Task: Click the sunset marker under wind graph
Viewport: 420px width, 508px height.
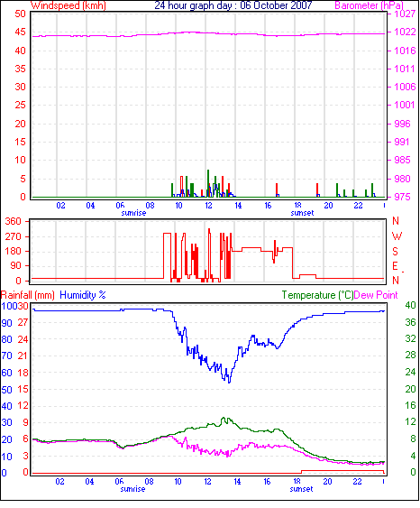Action: point(302,213)
